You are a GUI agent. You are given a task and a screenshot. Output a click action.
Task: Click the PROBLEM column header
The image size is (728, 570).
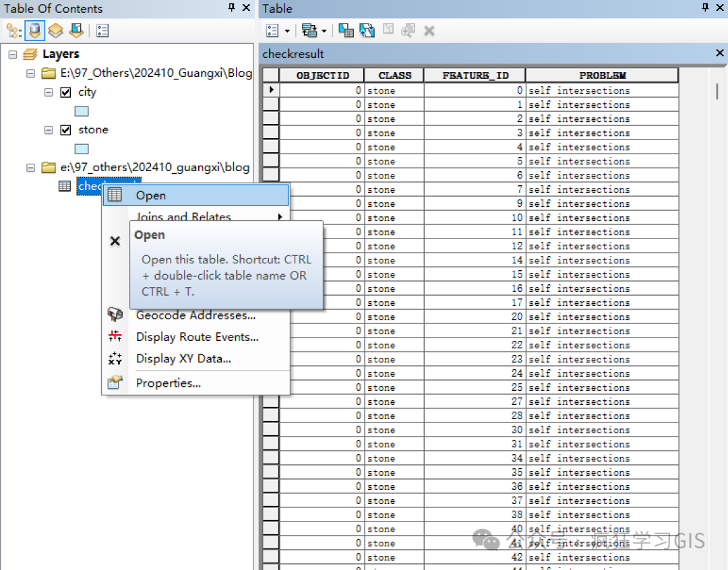tap(602, 75)
